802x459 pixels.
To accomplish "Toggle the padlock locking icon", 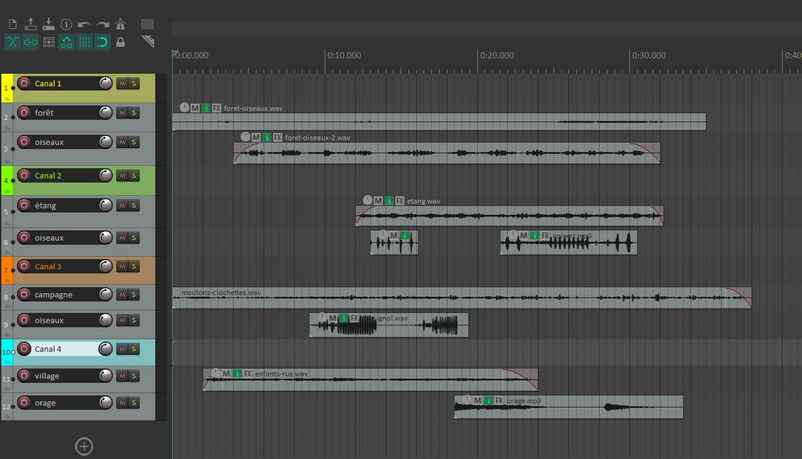I will pos(120,42).
